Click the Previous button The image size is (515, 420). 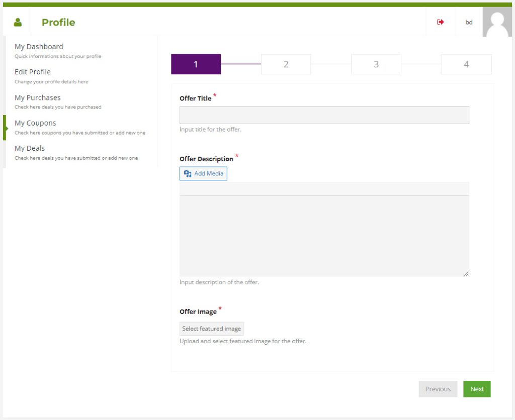(x=438, y=389)
